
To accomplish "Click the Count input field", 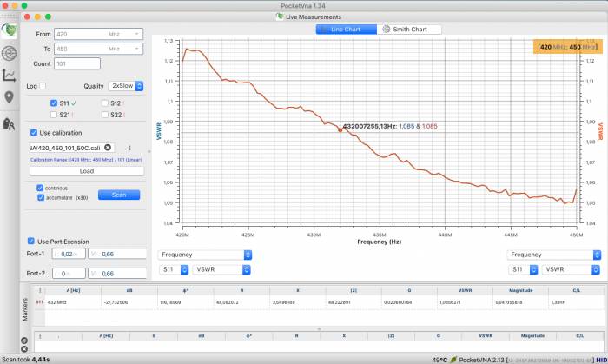I will click(x=97, y=63).
